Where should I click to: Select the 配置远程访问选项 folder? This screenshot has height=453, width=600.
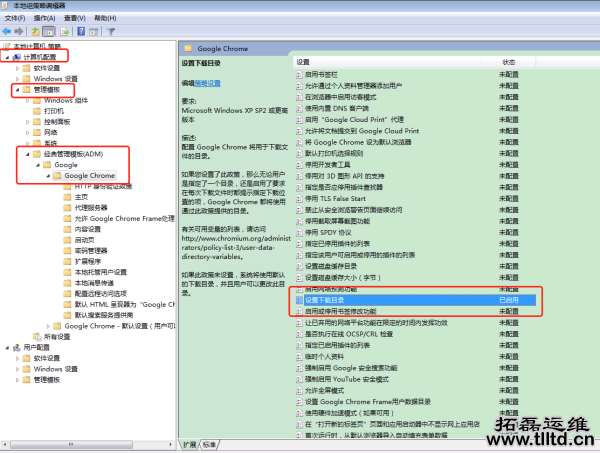click(x=100, y=293)
